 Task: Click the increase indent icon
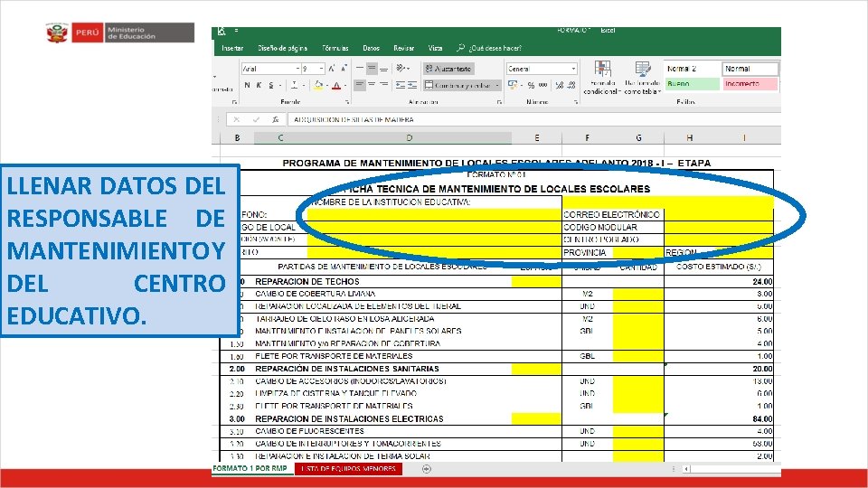[x=412, y=85]
